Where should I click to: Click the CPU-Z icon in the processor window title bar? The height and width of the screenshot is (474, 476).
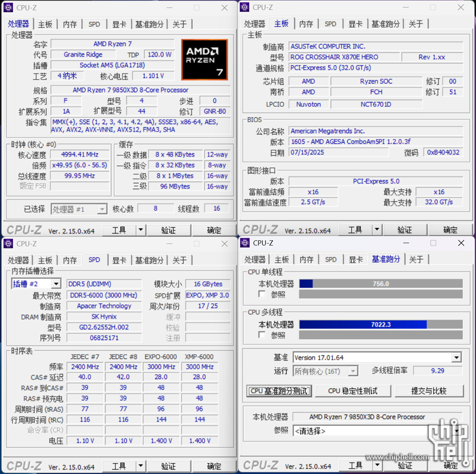(8, 8)
